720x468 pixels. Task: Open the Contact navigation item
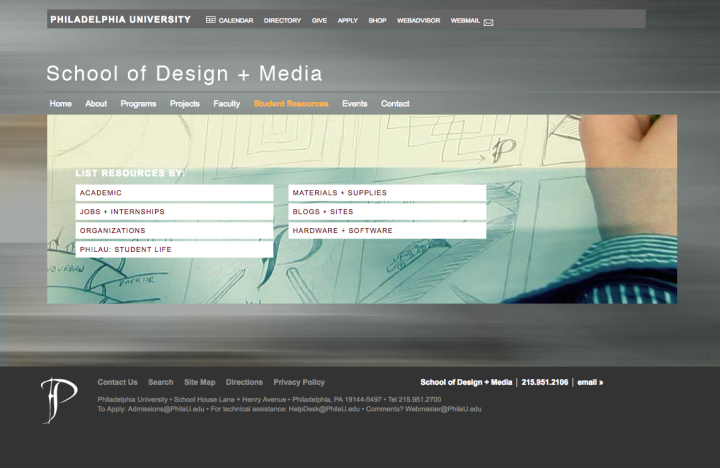[x=395, y=104]
